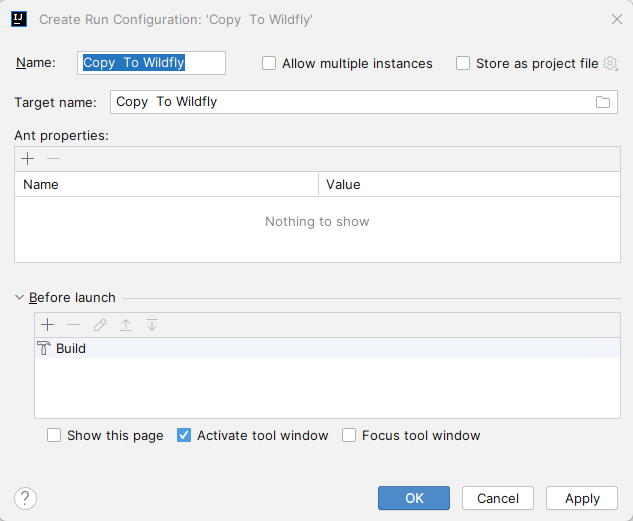
Task: Click the Target name field
Action: click(364, 102)
